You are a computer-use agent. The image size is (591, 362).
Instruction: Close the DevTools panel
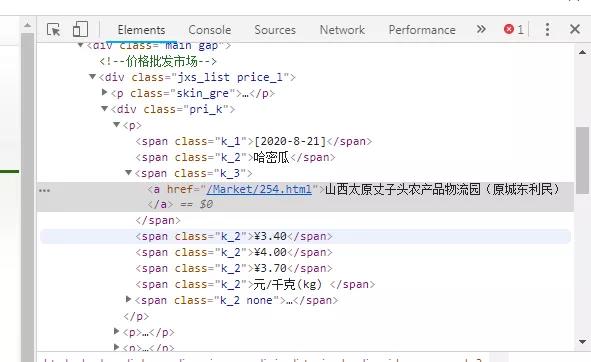pos(575,29)
